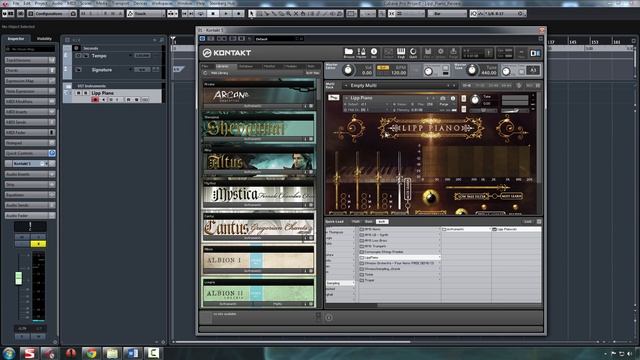
Task: Solo the Lipp Piano track in the track list
Action: coord(86,93)
